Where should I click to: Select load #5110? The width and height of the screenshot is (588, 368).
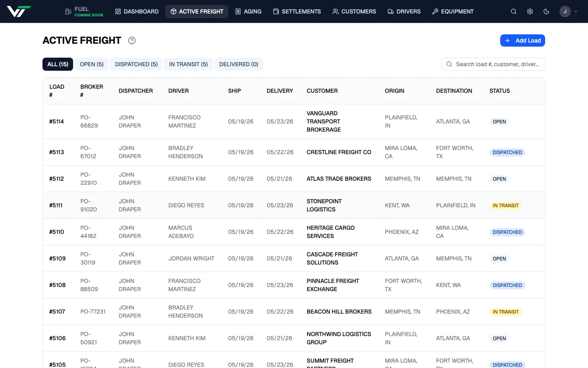pyautogui.click(x=294, y=232)
